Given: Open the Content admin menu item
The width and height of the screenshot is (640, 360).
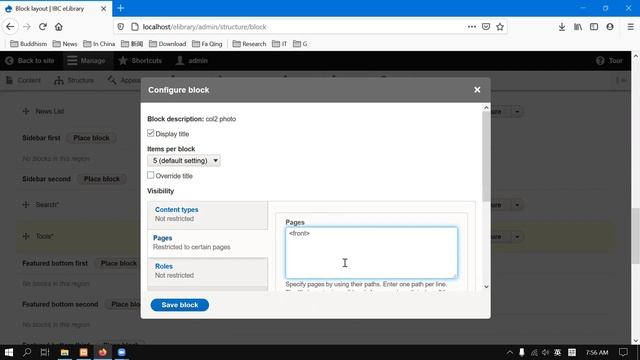Looking at the screenshot, I should coord(23,80).
